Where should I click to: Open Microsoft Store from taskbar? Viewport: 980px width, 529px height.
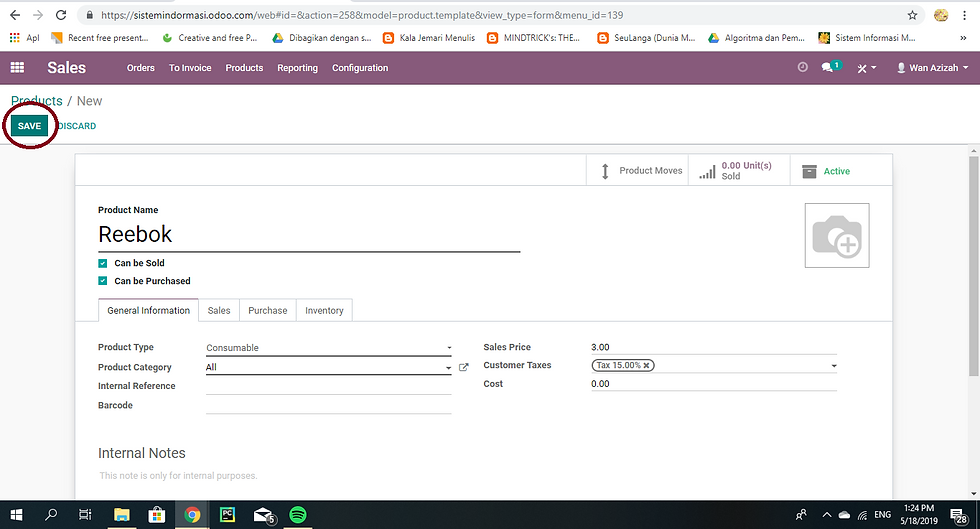tap(156, 515)
